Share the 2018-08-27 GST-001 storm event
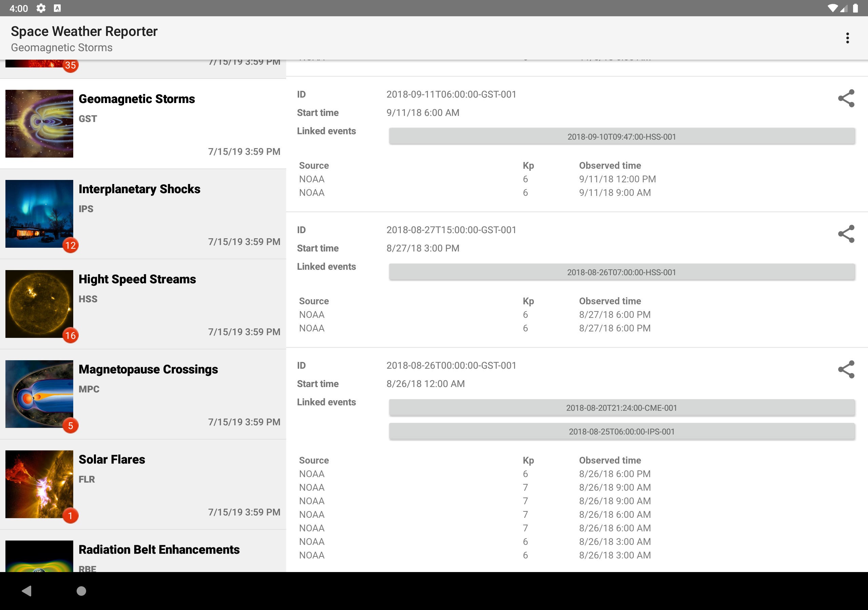 (846, 233)
